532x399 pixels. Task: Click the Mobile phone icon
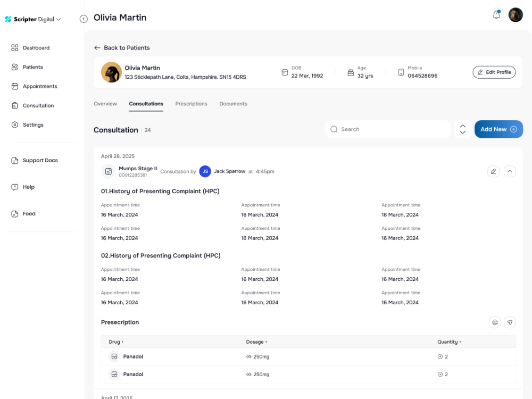pos(401,72)
